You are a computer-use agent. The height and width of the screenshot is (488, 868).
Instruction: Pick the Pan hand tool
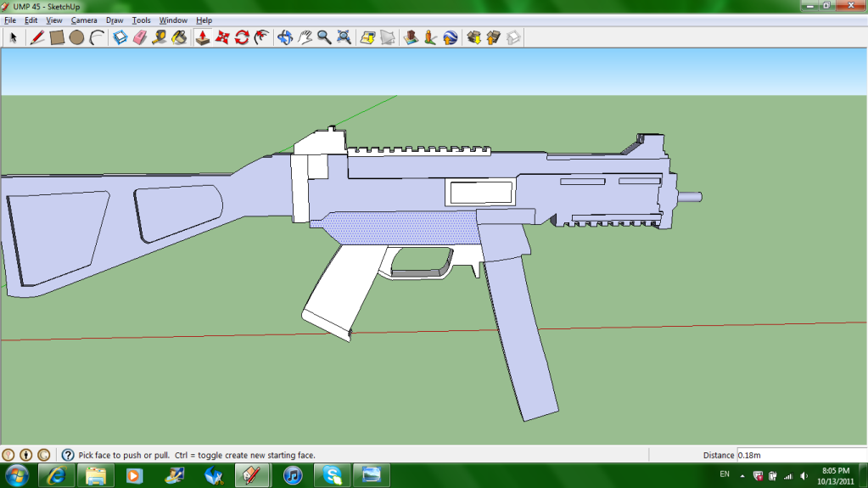point(305,37)
